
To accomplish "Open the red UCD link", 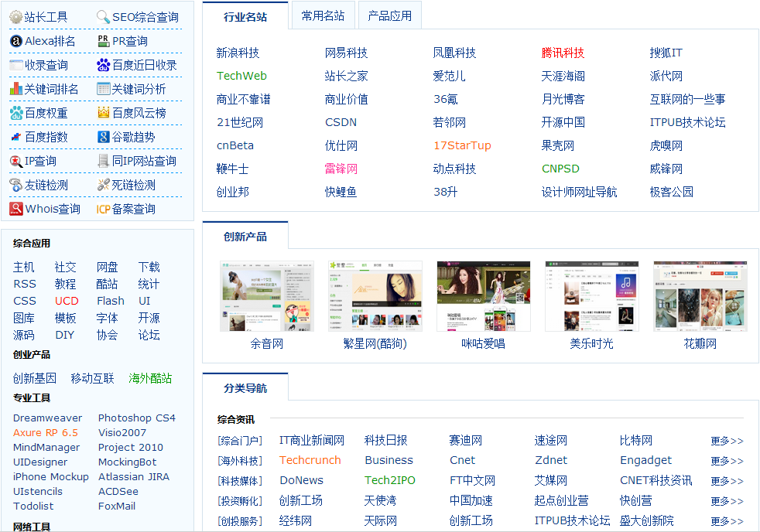I will click(x=67, y=301).
